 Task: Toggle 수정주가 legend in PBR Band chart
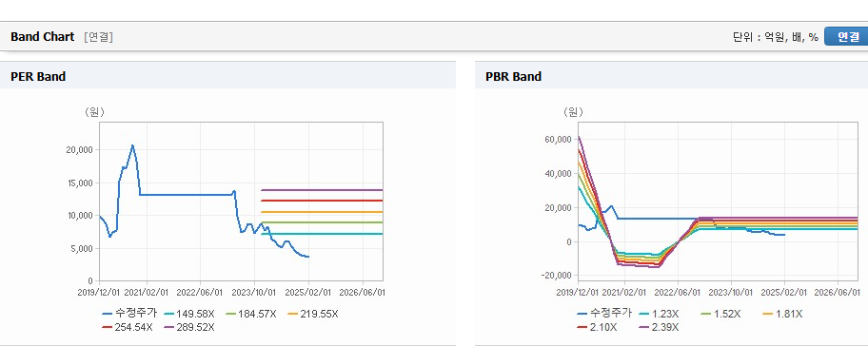(x=604, y=314)
